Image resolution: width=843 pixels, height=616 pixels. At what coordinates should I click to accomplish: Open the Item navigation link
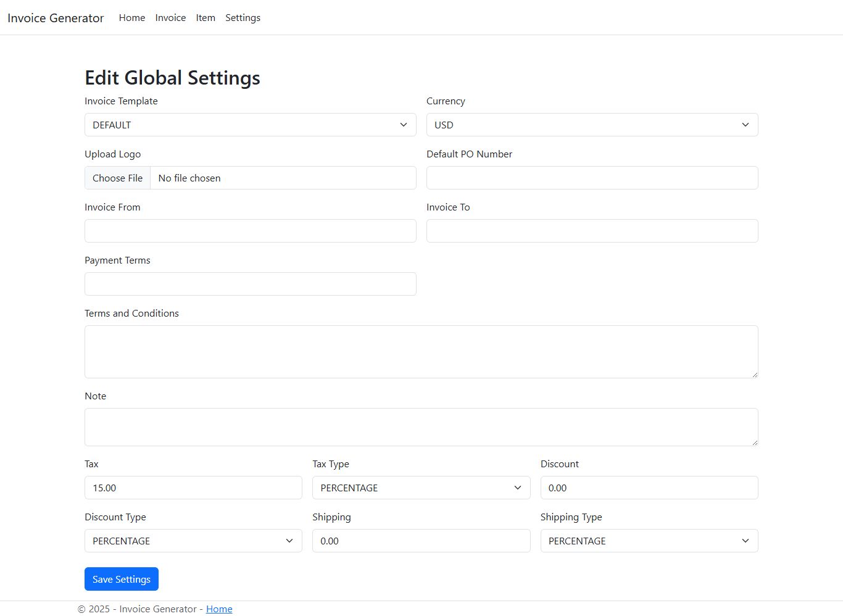pyautogui.click(x=206, y=18)
